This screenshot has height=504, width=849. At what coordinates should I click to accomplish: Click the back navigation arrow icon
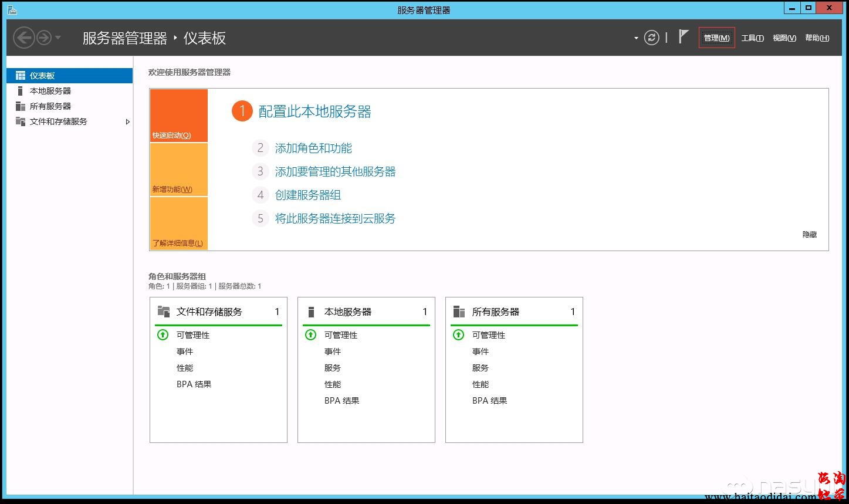(x=23, y=38)
